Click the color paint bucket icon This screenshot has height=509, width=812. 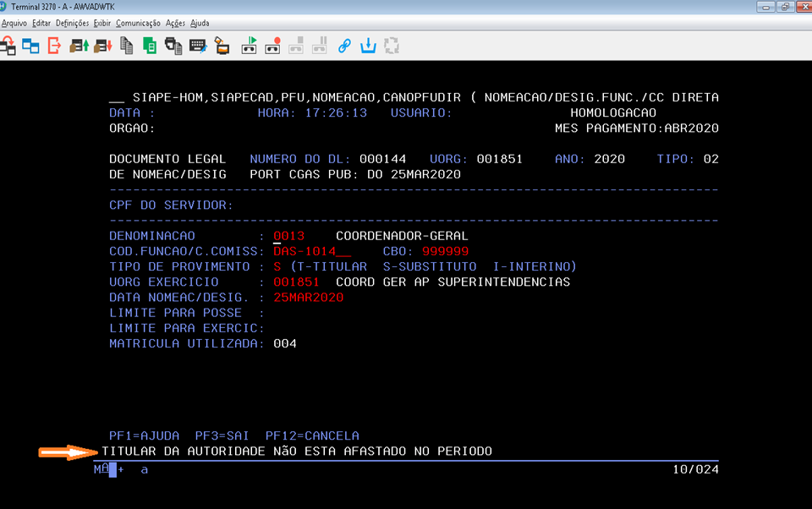click(x=221, y=46)
